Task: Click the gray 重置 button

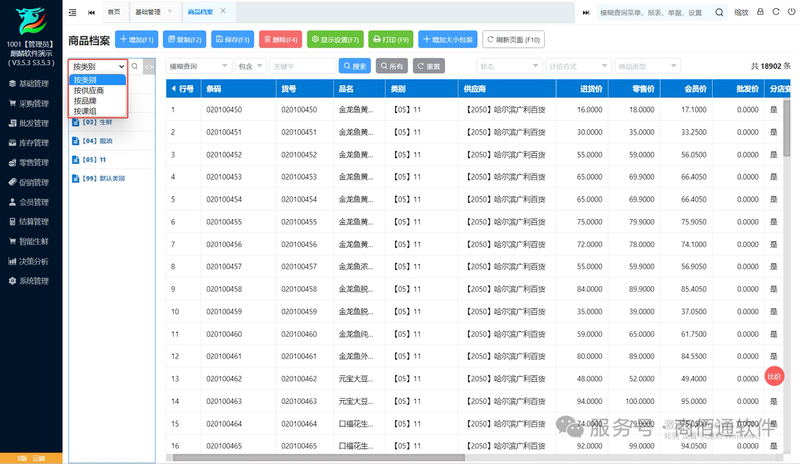Action: 429,66
